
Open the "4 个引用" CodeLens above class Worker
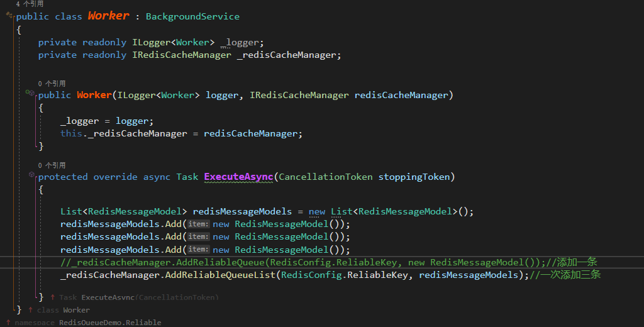(x=30, y=4)
